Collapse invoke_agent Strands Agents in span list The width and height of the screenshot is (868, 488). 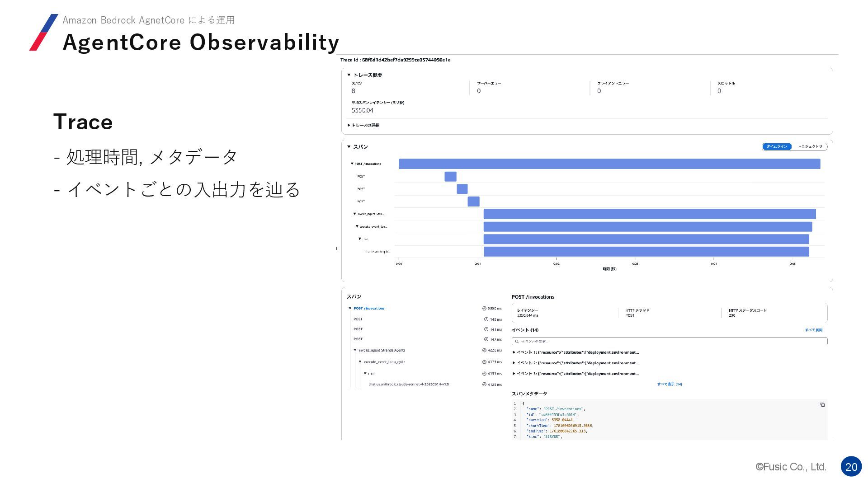click(355, 350)
